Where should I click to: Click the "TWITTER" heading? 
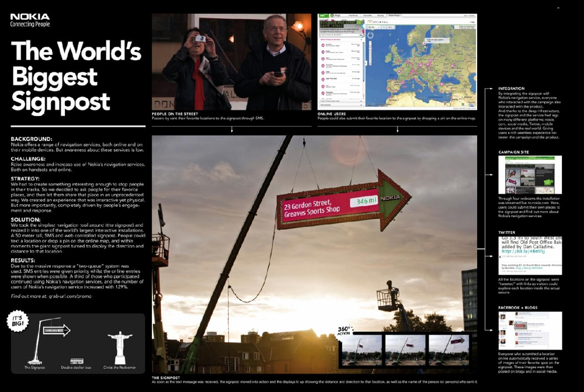pos(506,232)
